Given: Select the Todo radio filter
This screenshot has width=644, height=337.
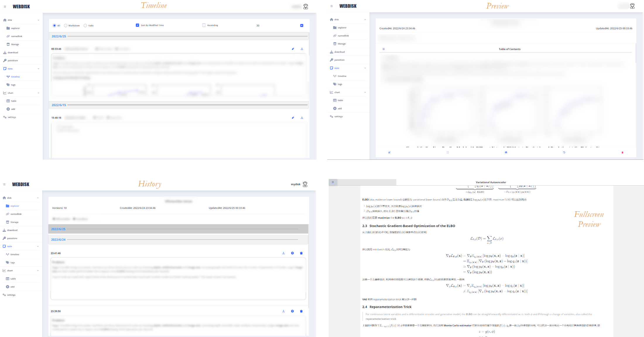Looking at the screenshot, I should (x=85, y=25).
